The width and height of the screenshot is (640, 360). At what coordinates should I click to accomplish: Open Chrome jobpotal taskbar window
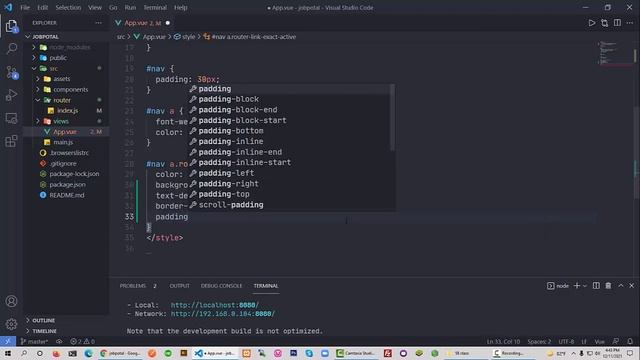[x=120, y=353]
